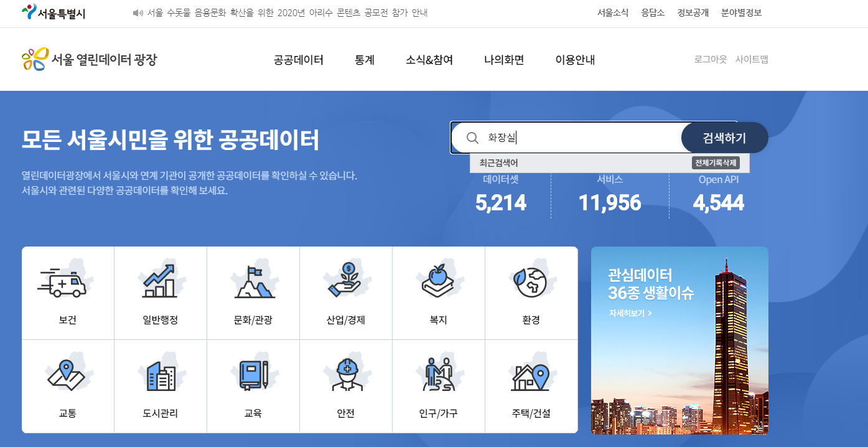Screen dimensions: 868x447
Task: Click the 서비스 count 11,956
Action: point(610,202)
